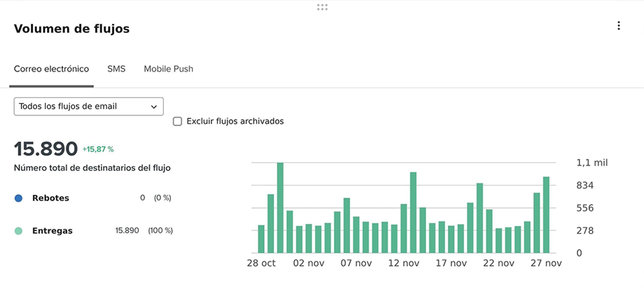Click the 1,1 mil axis label

click(x=592, y=162)
